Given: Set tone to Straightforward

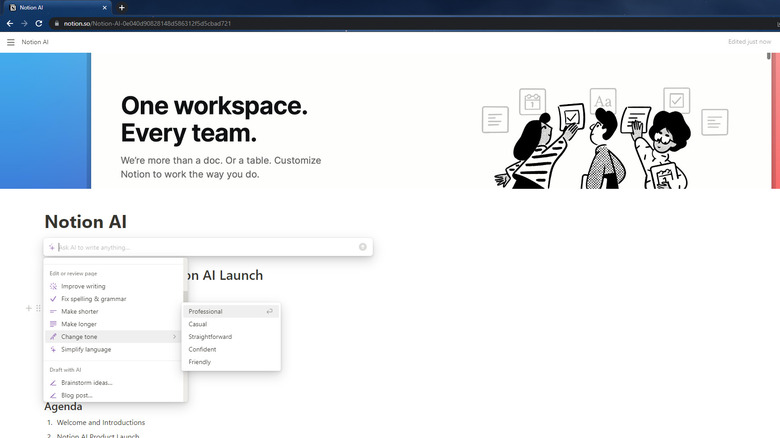Looking at the screenshot, I should click(231, 337).
